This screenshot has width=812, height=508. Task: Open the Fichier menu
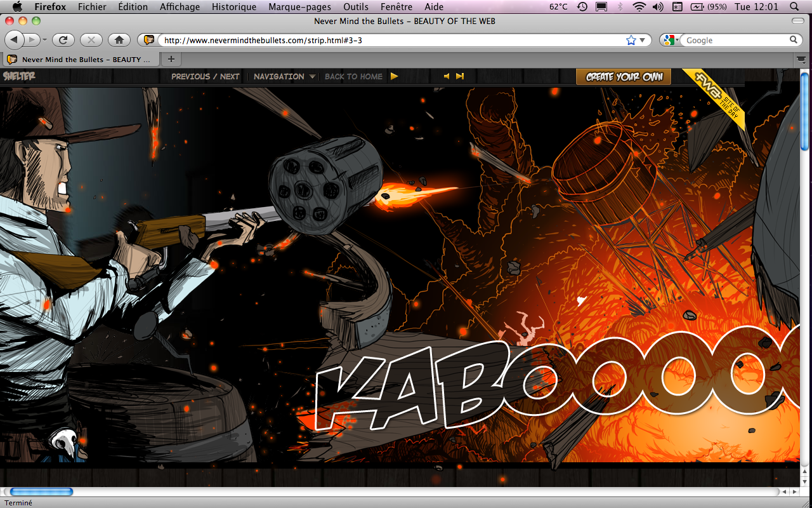(x=92, y=7)
